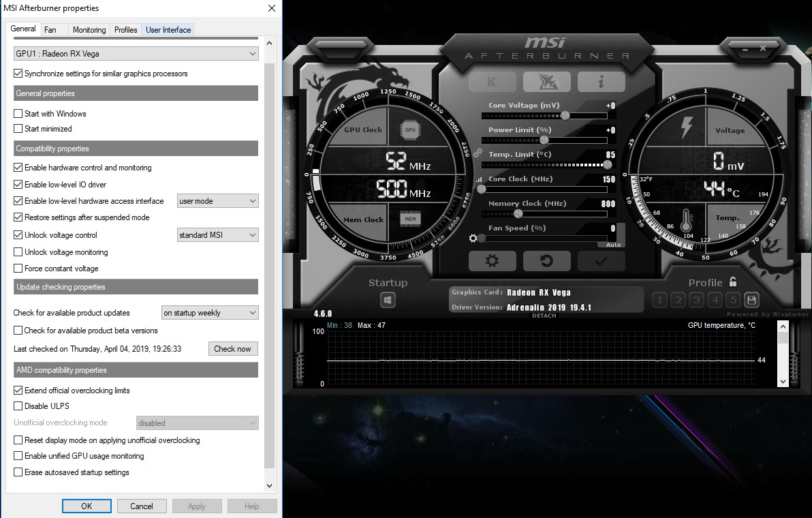Apply settings with the checkmark button

pos(602,261)
